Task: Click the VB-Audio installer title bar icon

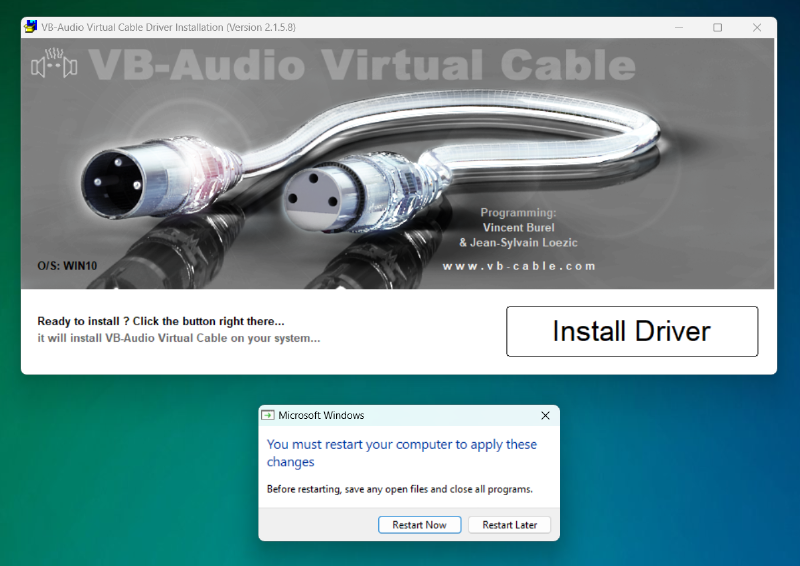Action: tap(31, 27)
